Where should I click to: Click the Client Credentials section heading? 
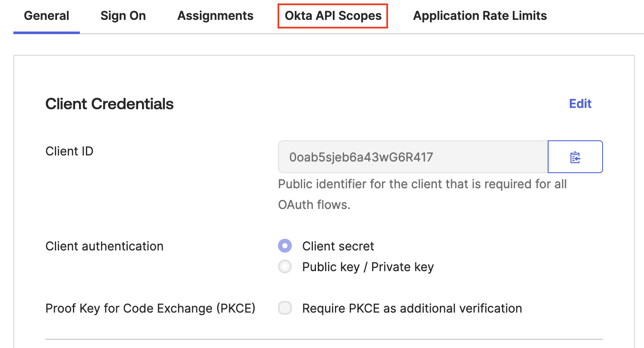tap(109, 104)
